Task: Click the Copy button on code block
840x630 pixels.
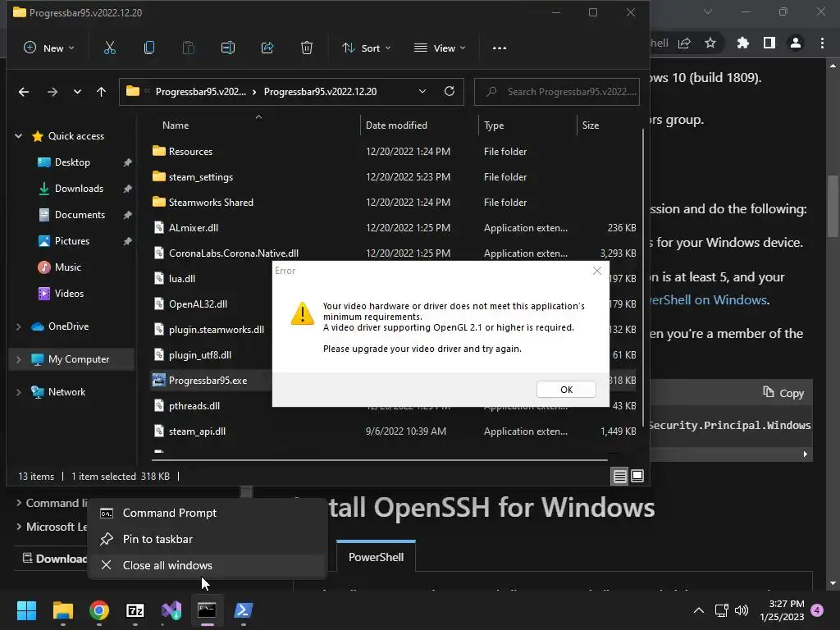Action: (x=783, y=393)
